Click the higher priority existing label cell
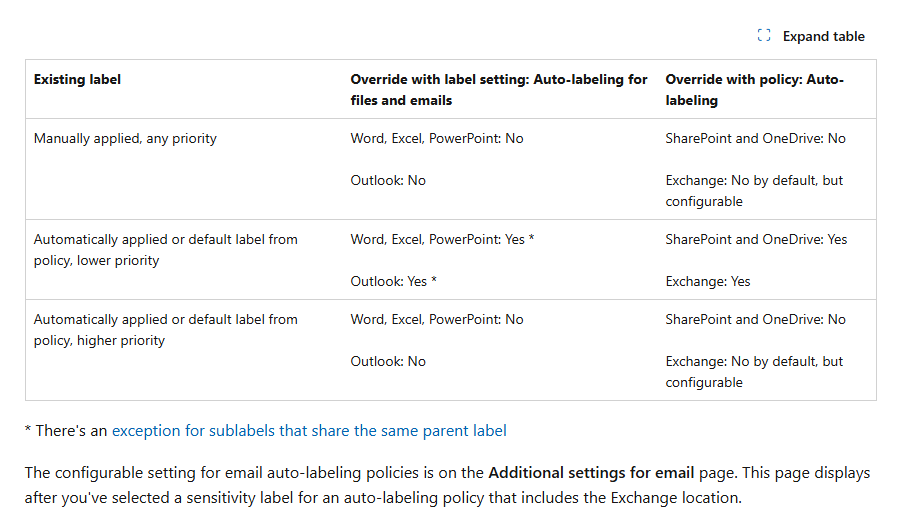The width and height of the screenshot is (908, 532). [x=166, y=330]
